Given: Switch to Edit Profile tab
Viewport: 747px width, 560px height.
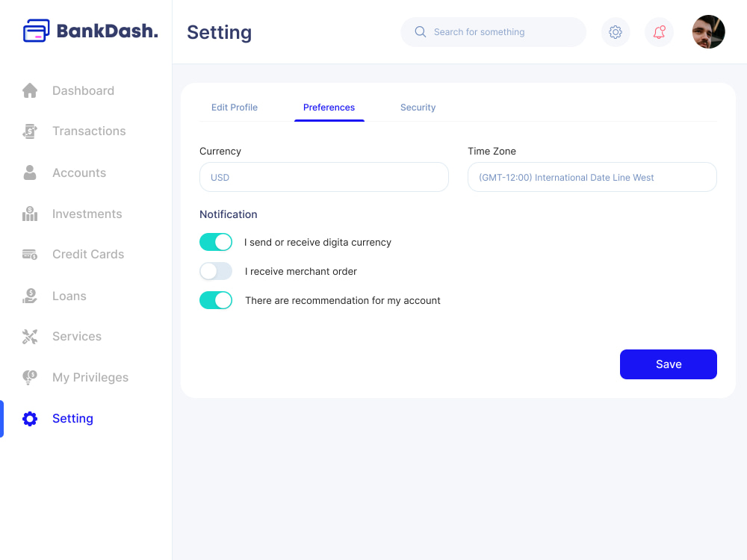Looking at the screenshot, I should [x=235, y=107].
